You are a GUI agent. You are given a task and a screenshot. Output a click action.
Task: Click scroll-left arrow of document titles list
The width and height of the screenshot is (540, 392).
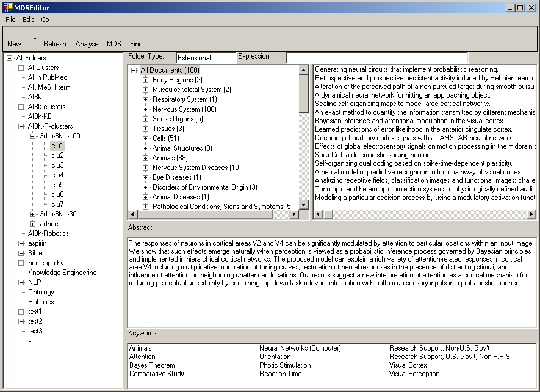tap(319, 215)
